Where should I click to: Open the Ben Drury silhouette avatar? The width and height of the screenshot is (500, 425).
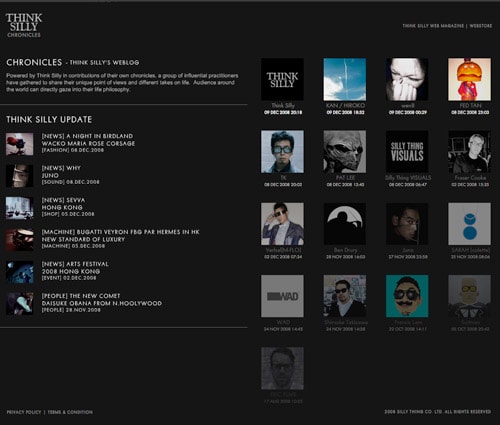345,224
